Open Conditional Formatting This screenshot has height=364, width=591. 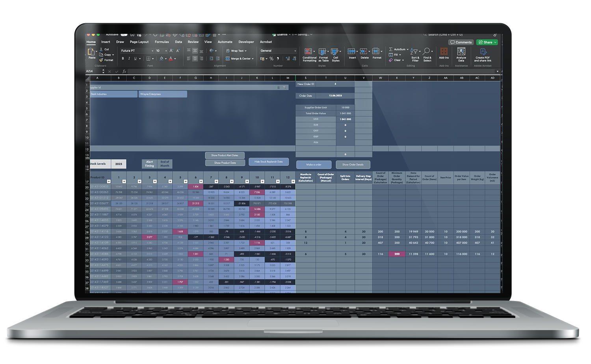(309, 55)
